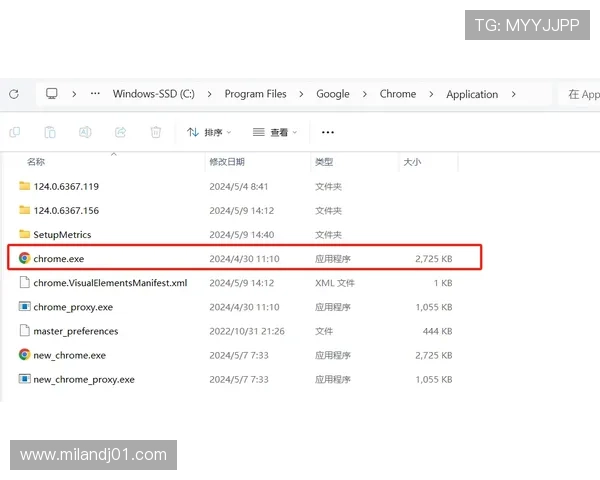
Task: Click the Delete trash icon
Action: coord(156,132)
